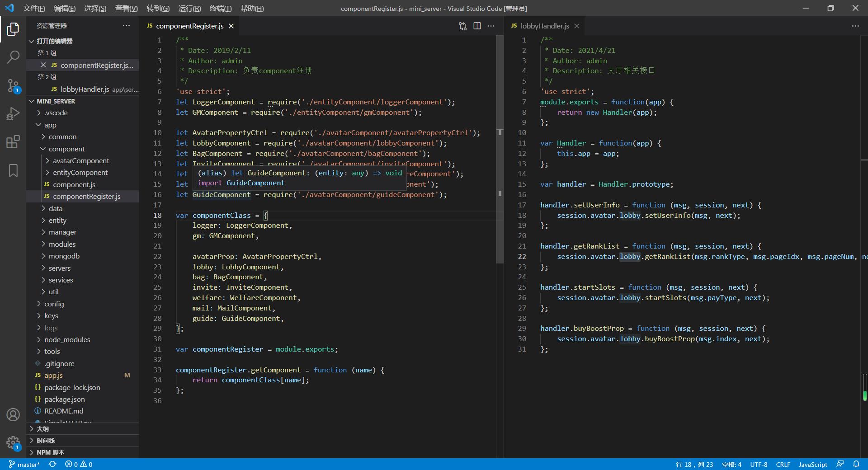Open the 终端(T) menu
Viewport: 868px width, 470px height.
pyautogui.click(x=221, y=8)
